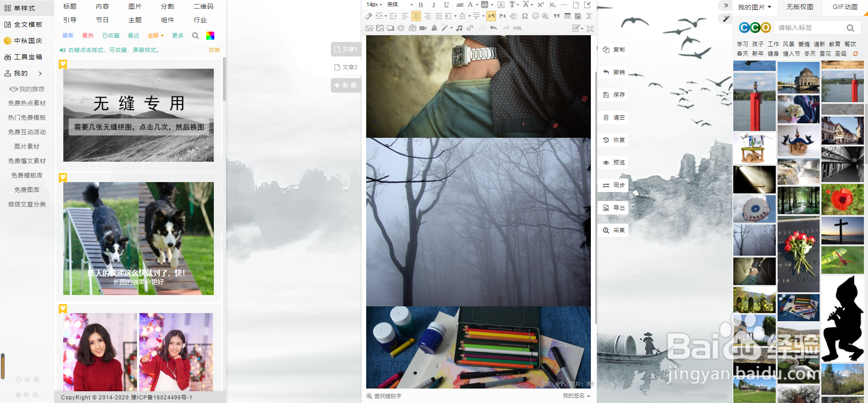This screenshot has height=403, width=868.
Task: Insert music with the note icon
Action: (x=459, y=28)
